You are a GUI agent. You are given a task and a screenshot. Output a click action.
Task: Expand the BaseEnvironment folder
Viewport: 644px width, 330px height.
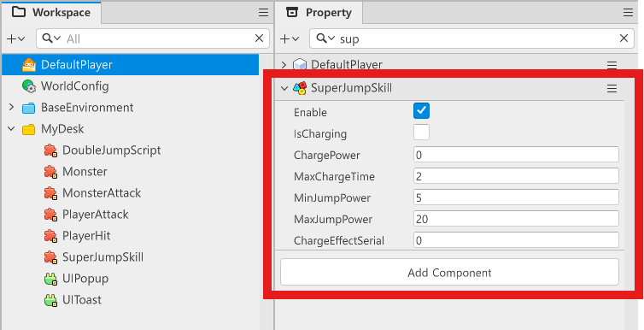11,107
